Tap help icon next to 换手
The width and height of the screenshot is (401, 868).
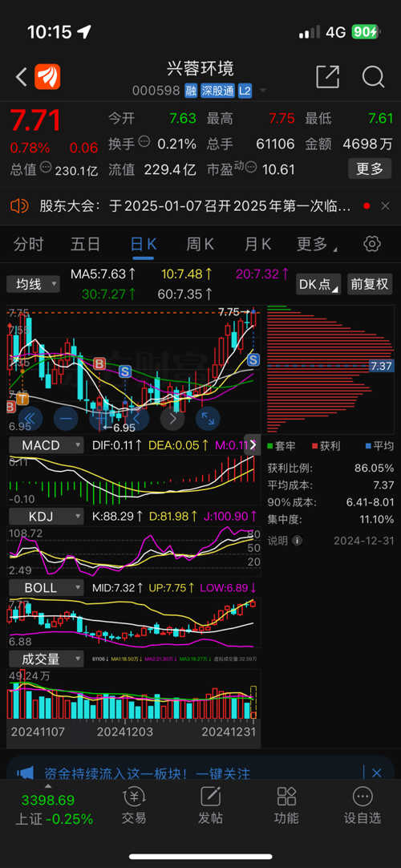click(x=144, y=140)
